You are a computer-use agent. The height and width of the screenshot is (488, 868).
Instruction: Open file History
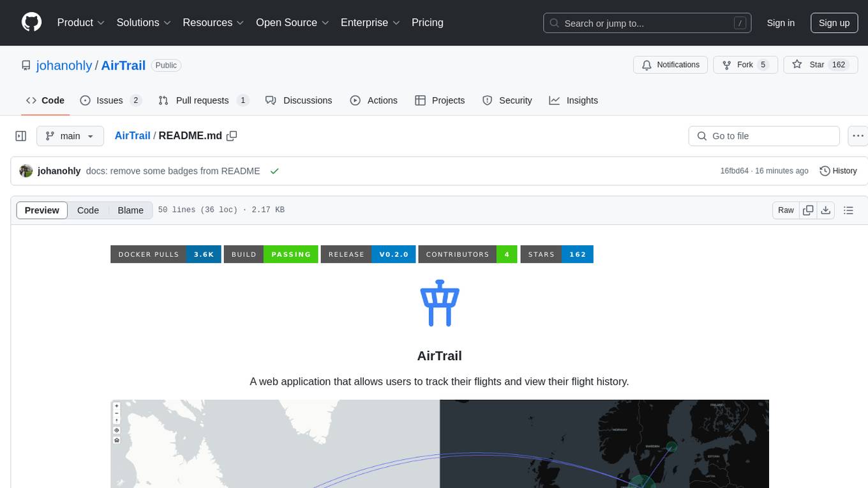(x=838, y=171)
